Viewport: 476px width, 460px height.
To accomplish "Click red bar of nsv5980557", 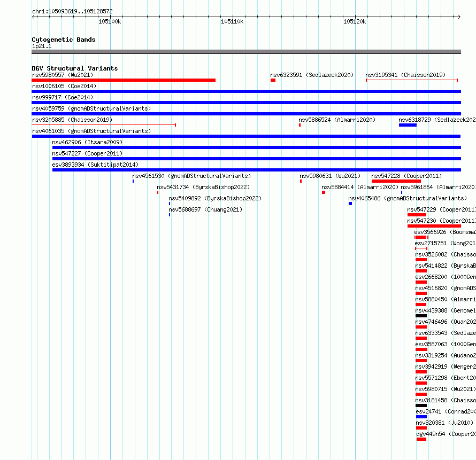I will point(124,80).
